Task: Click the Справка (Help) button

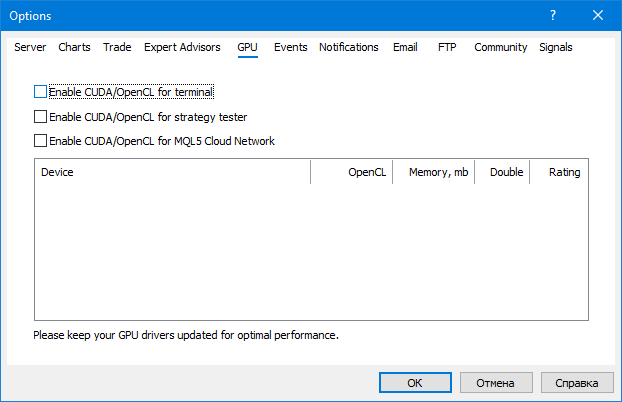Action: coord(577,383)
